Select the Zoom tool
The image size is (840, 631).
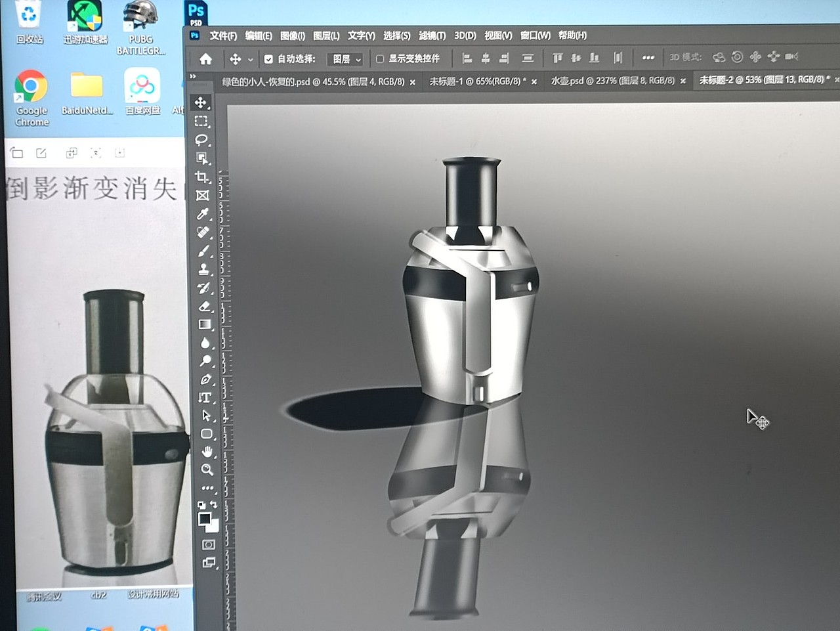[x=207, y=469]
